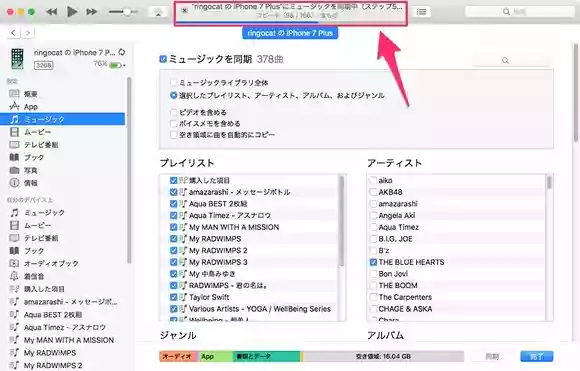The height and width of the screenshot is (371, 580).
Task: Uncheck Various Artists - YOGA playlist
Action: (173, 309)
